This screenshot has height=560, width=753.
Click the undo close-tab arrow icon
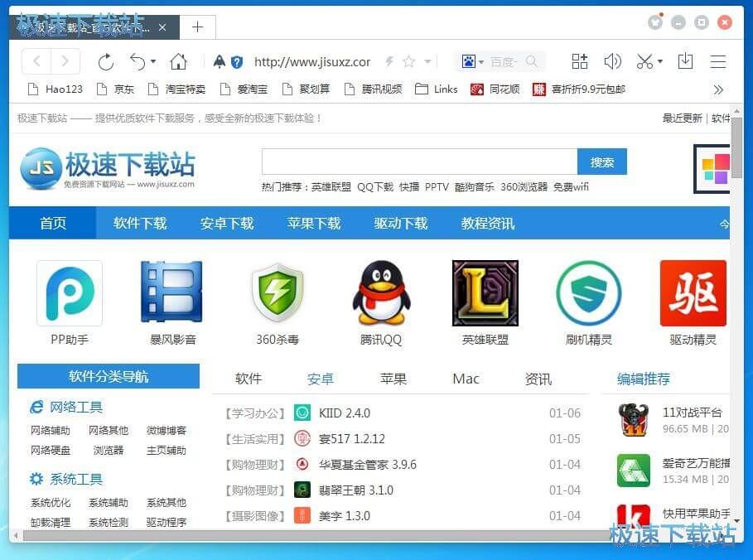[138, 61]
